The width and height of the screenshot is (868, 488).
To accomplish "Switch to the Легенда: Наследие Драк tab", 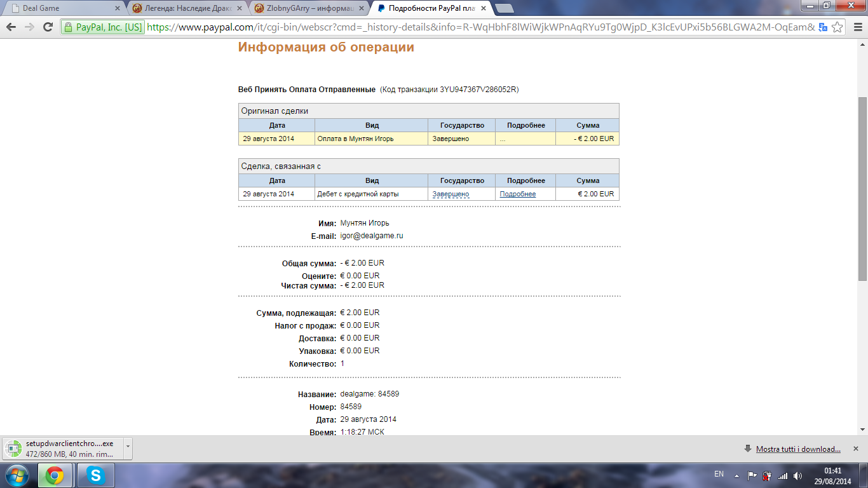I will [187, 8].
